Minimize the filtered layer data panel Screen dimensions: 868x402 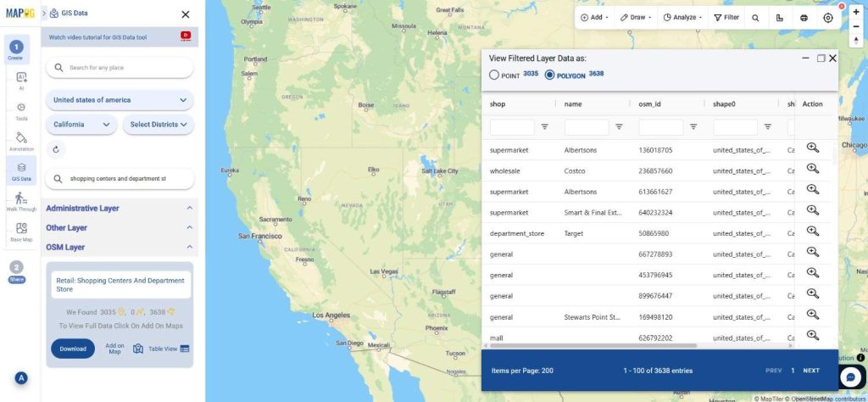pyautogui.click(x=805, y=59)
